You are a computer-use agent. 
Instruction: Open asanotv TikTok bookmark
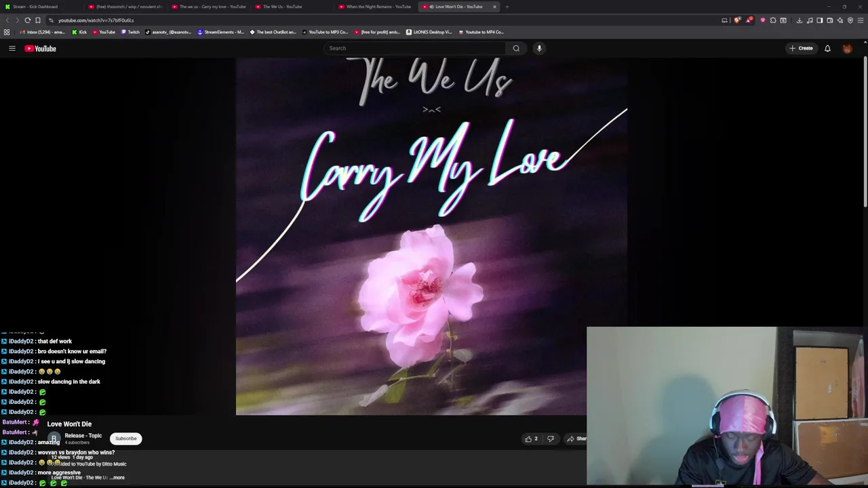point(168,32)
